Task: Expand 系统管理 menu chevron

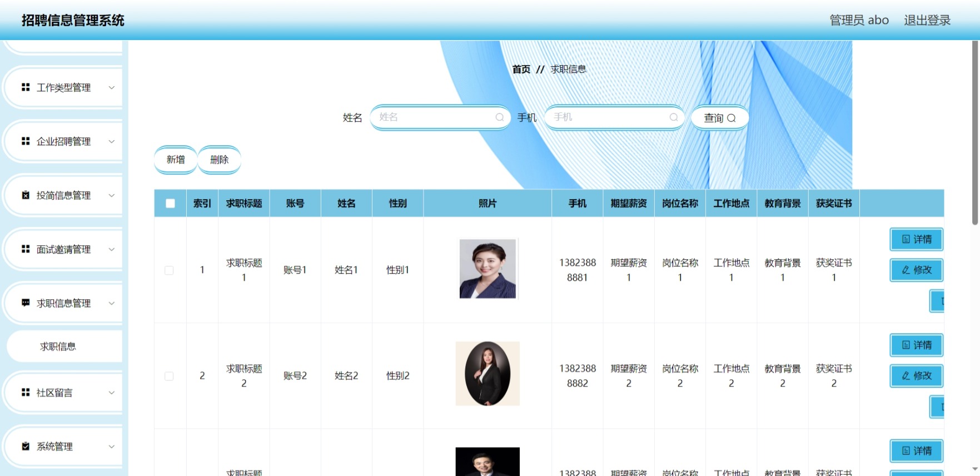Action: (x=111, y=447)
